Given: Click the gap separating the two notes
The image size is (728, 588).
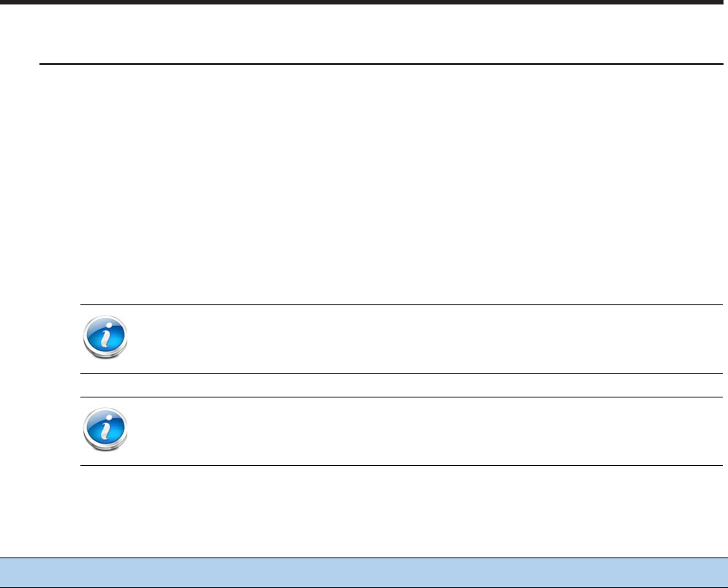Looking at the screenshot, I should pos(402,385).
